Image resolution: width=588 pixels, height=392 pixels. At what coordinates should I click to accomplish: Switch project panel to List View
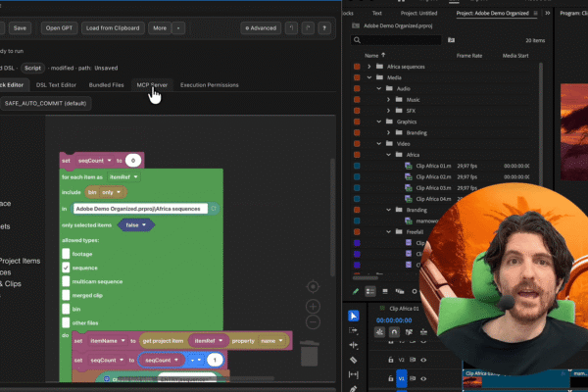coord(370,291)
